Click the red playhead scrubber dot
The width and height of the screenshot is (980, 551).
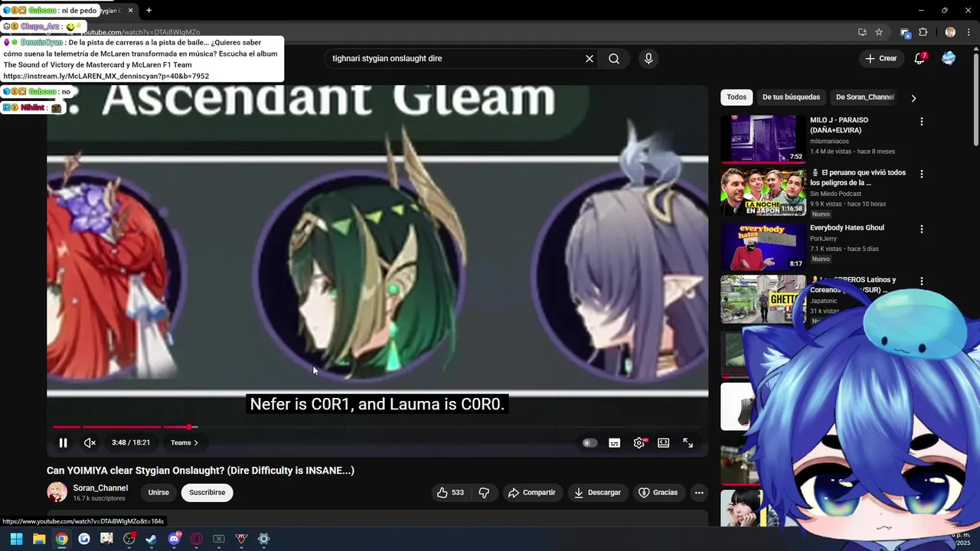point(189,427)
